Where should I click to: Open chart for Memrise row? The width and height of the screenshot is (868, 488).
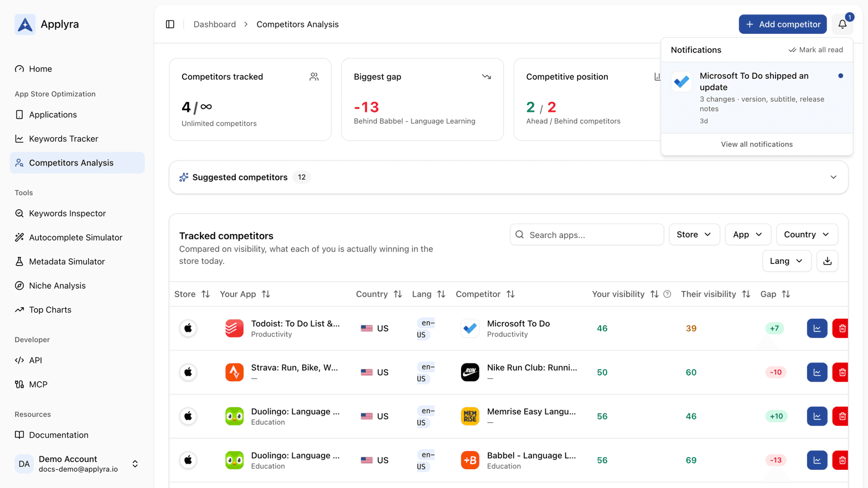coord(817,416)
